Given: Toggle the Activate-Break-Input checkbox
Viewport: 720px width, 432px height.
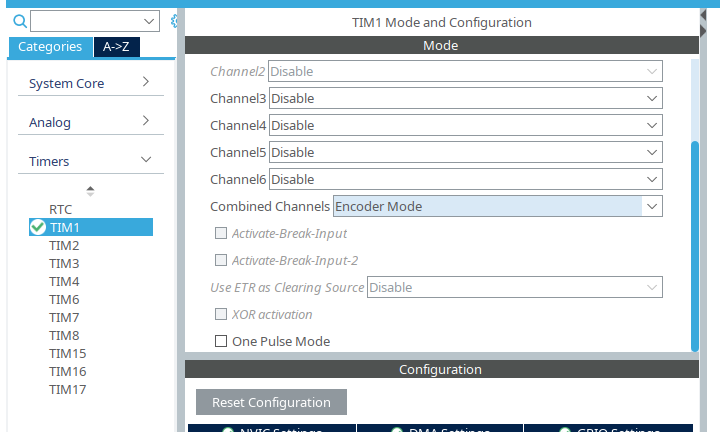Looking at the screenshot, I should [221, 233].
